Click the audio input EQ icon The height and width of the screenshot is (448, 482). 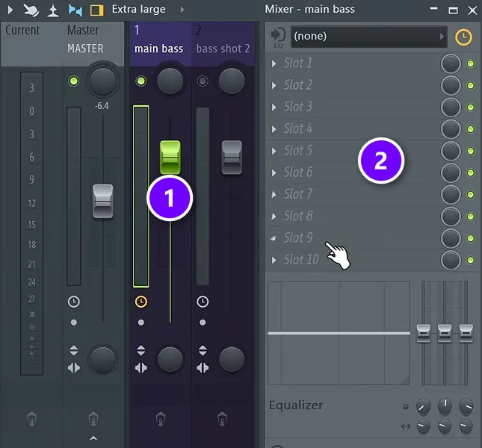click(278, 37)
